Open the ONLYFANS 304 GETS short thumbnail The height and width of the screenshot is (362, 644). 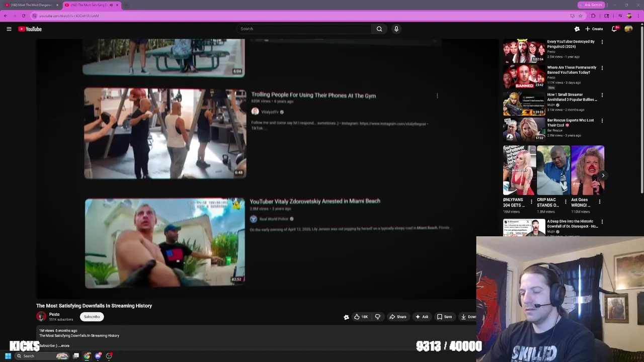tap(519, 170)
